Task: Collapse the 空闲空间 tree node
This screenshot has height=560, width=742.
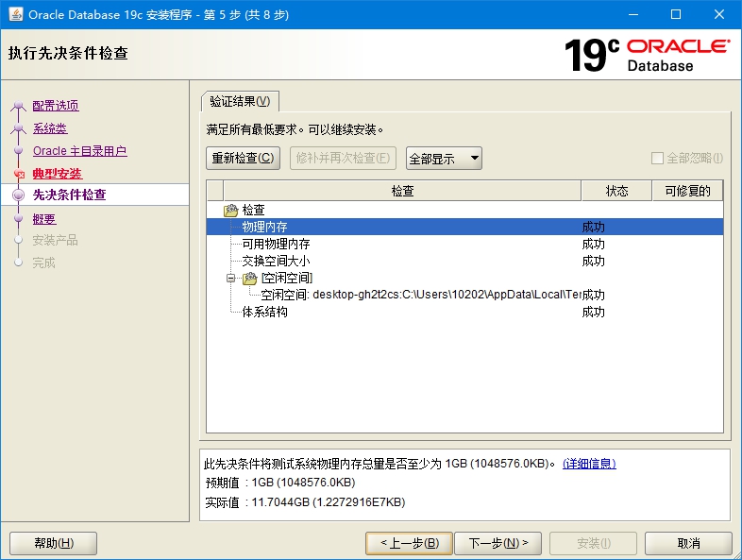Action: pyautogui.click(x=231, y=279)
